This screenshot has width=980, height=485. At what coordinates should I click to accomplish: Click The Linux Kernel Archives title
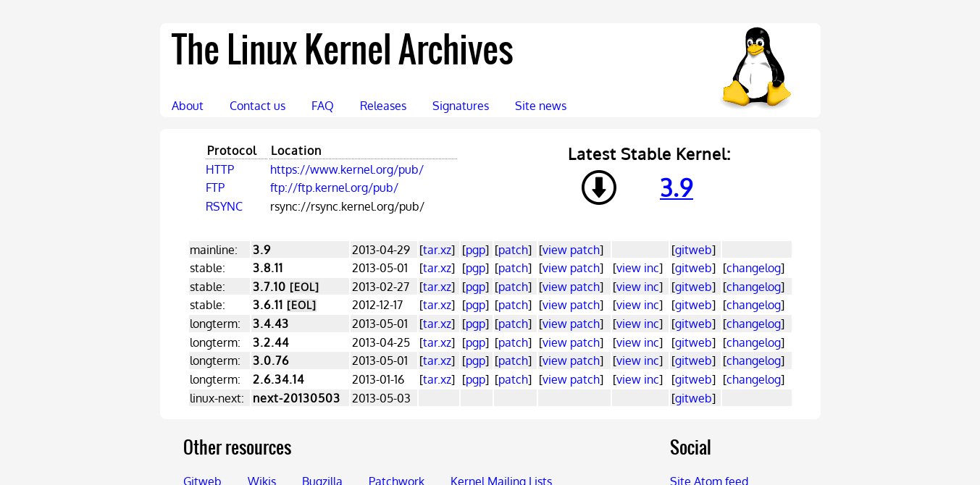coord(343,50)
